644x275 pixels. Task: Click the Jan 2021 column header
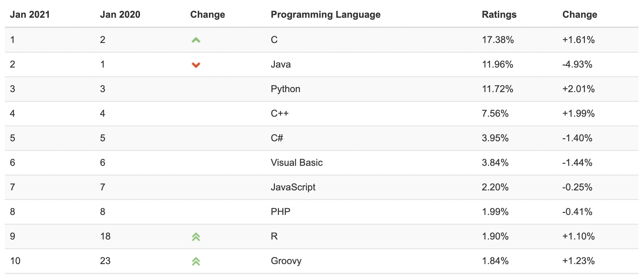click(x=30, y=15)
